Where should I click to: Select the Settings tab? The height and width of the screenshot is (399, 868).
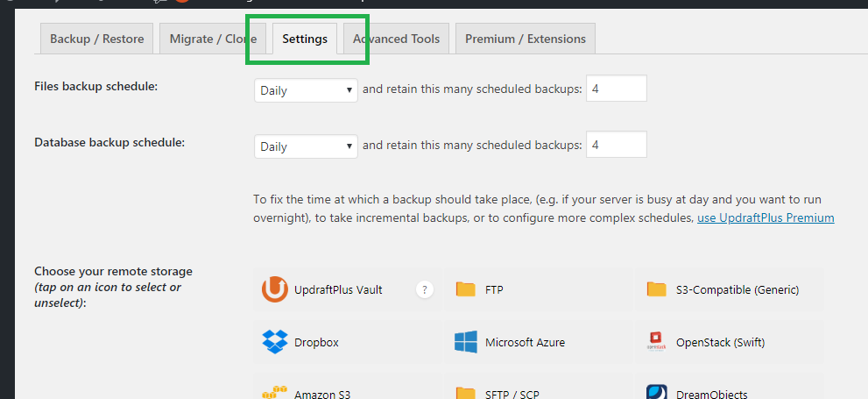pos(305,39)
